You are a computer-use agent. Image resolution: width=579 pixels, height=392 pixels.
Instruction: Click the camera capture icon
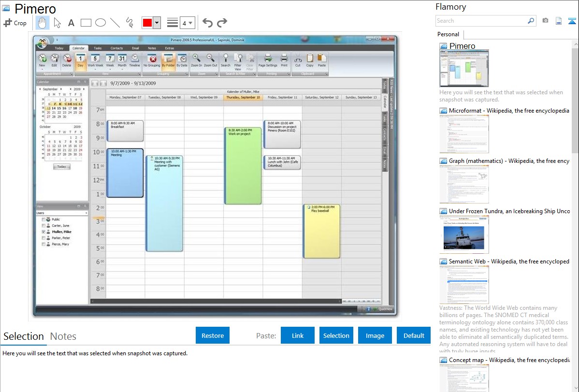pos(545,21)
